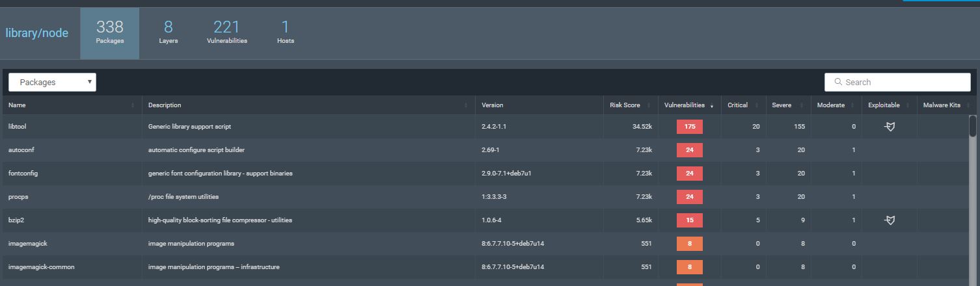
Task: Click the 15 badge in bzip2 row
Action: coord(690,220)
